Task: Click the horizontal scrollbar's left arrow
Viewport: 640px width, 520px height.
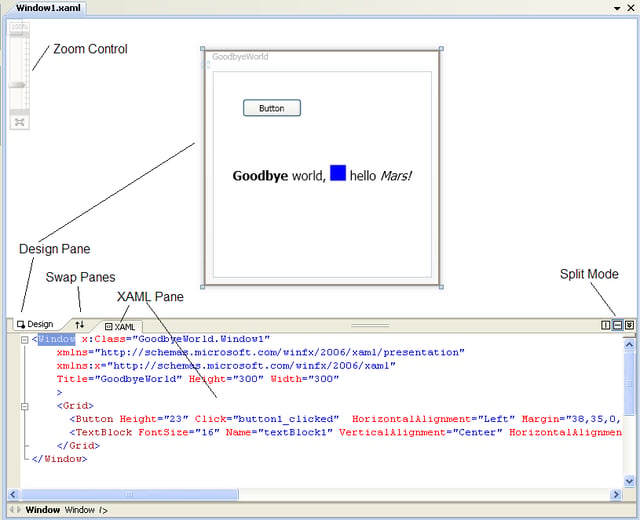Action: pyautogui.click(x=13, y=495)
